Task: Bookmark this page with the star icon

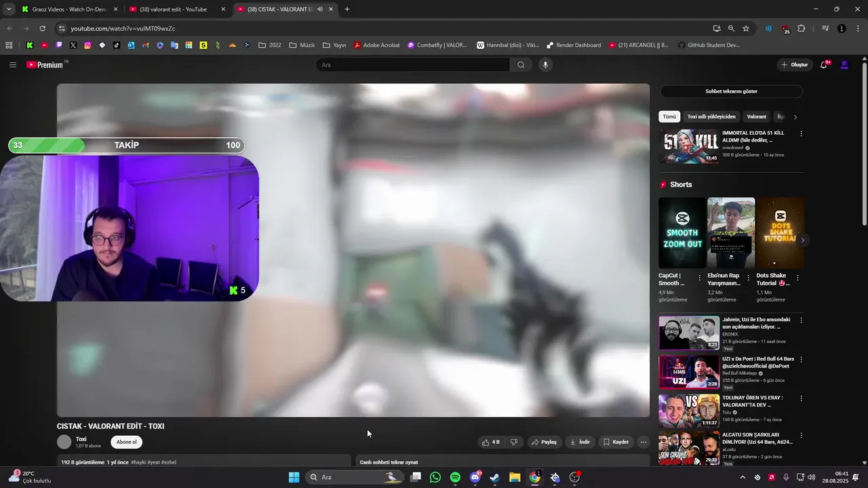Action: [x=746, y=28]
